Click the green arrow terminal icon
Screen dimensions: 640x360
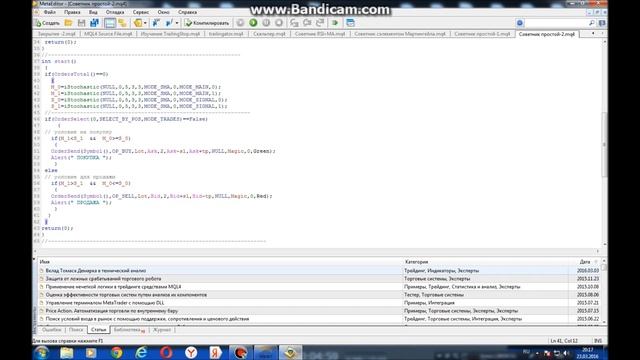tap(335, 23)
